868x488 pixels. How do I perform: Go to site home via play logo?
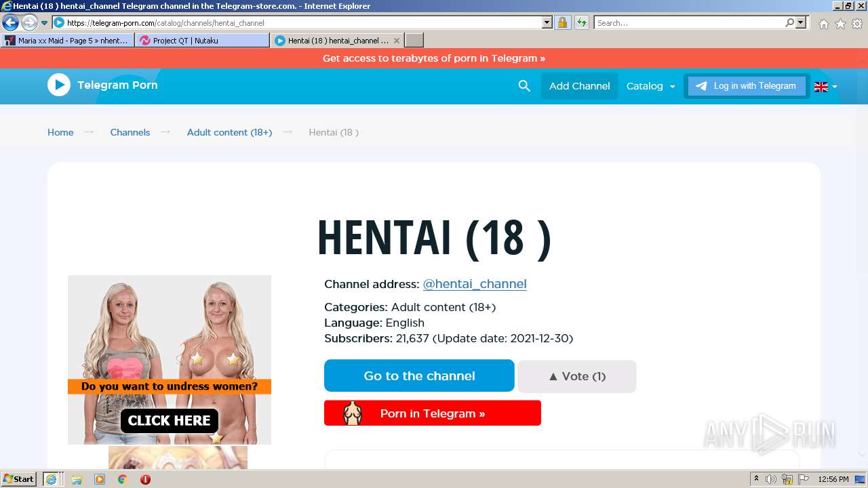pyautogui.click(x=59, y=85)
